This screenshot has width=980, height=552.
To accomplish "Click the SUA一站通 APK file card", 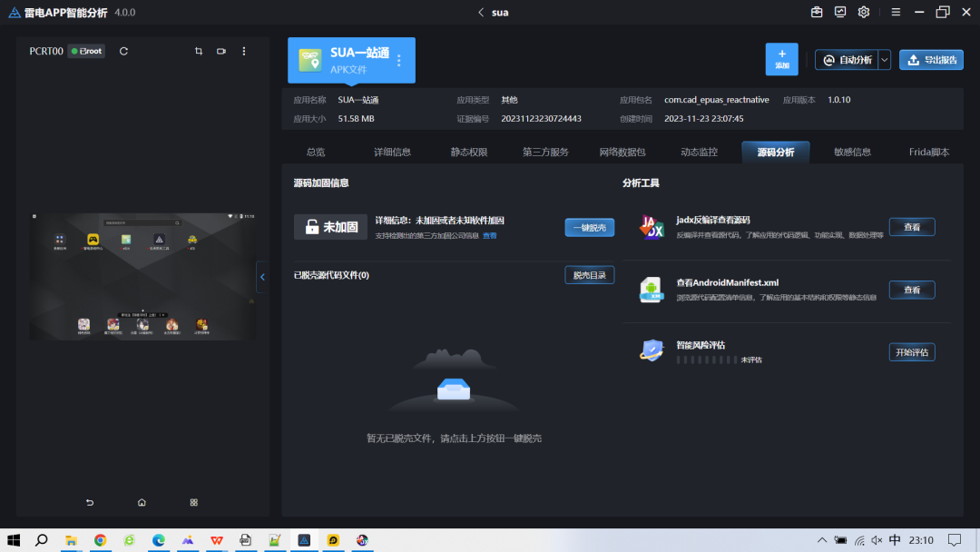I will (351, 60).
